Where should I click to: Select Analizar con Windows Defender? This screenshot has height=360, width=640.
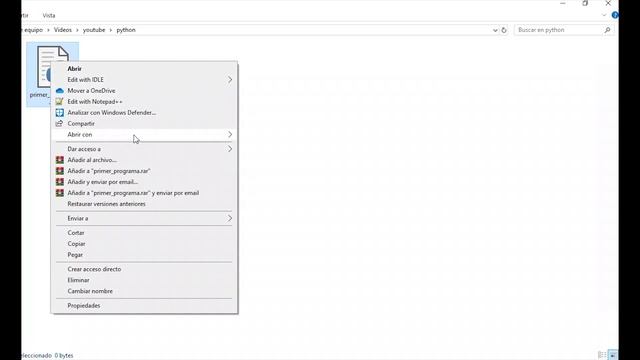(x=144, y=113)
